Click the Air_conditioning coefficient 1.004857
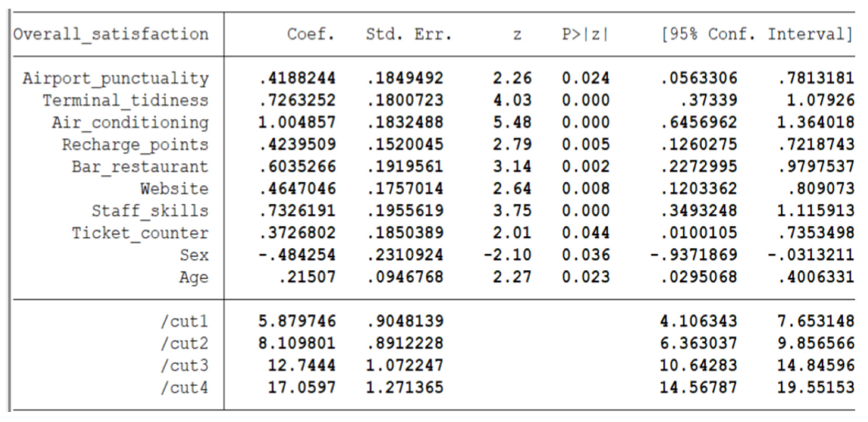Image resolution: width=868 pixels, height=422 pixels. [x=297, y=123]
